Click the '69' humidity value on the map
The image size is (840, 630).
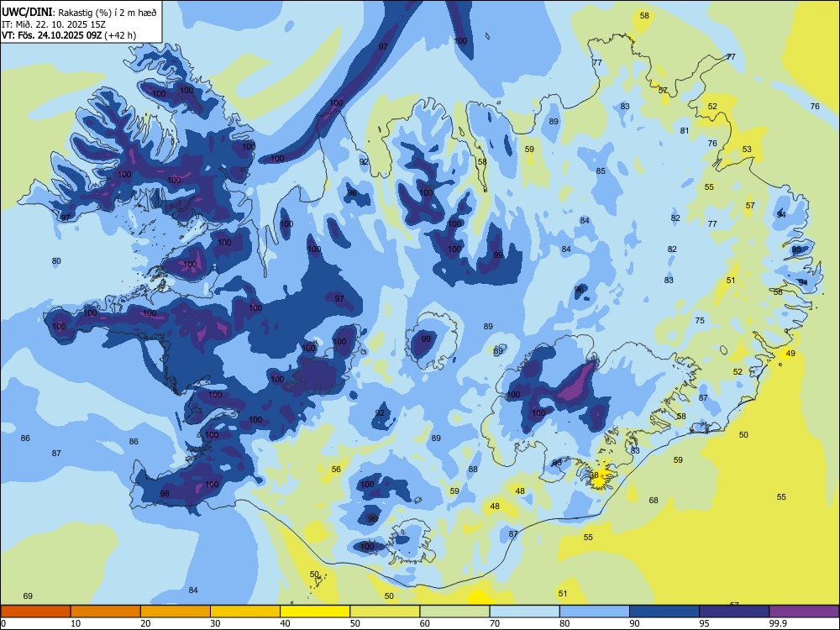[x=28, y=596]
